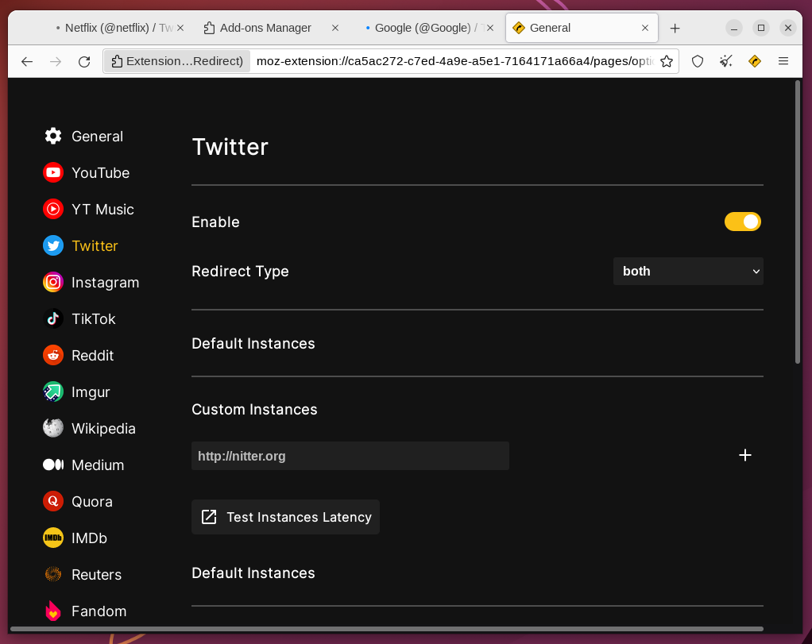This screenshot has height=644, width=812.
Task: Click Test Instances Latency button
Action: point(285,517)
